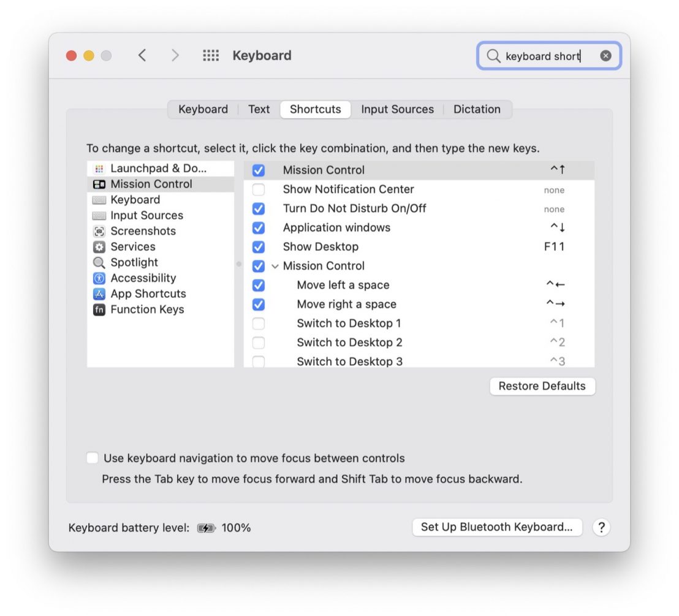The image size is (679, 616).
Task: Select the Function Keys category
Action: click(146, 310)
